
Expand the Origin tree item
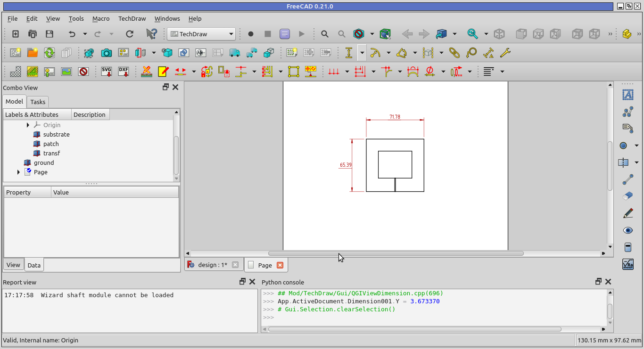[x=28, y=125]
